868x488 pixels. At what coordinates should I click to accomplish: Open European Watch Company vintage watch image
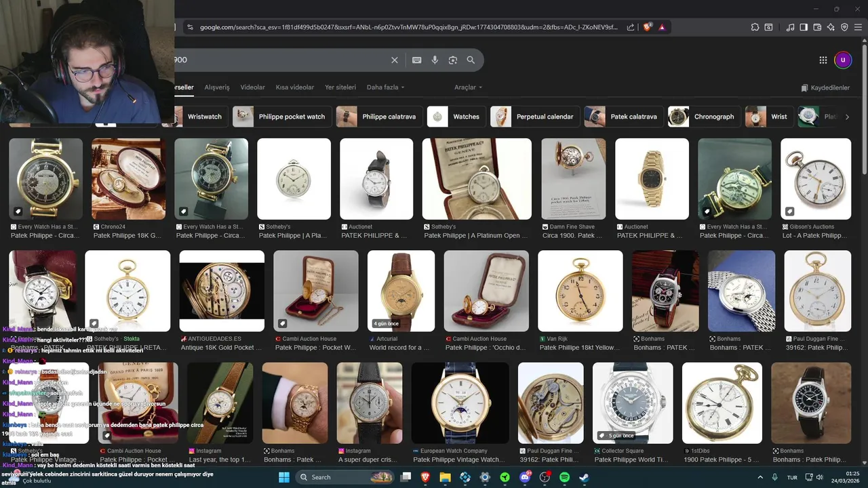pyautogui.click(x=460, y=403)
